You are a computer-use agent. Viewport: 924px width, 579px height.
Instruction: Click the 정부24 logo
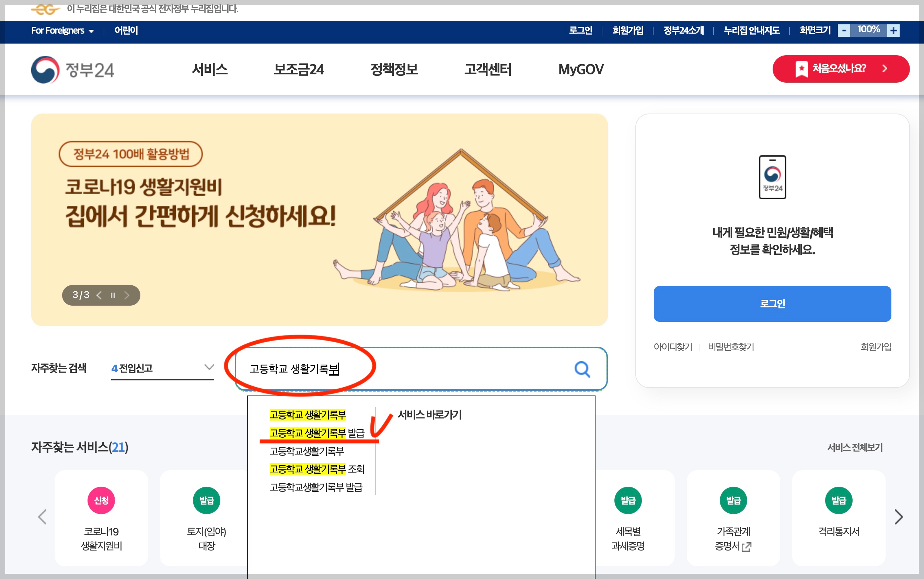[x=73, y=70]
